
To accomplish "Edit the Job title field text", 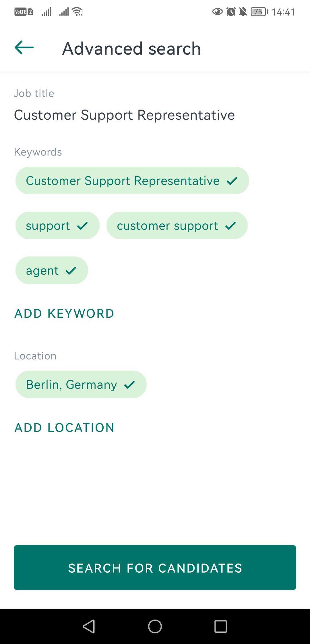I will [x=125, y=115].
